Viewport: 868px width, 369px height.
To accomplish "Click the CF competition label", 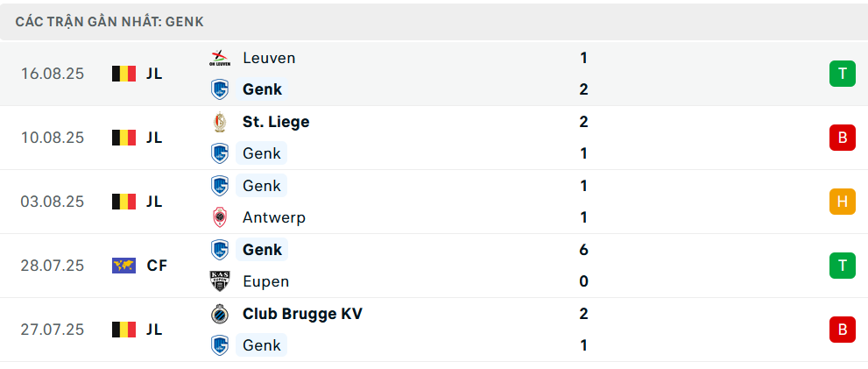I will click(x=157, y=266).
